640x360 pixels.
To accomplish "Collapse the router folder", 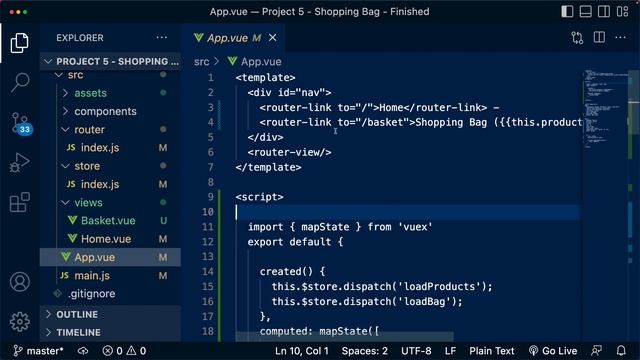I will 110,129.
